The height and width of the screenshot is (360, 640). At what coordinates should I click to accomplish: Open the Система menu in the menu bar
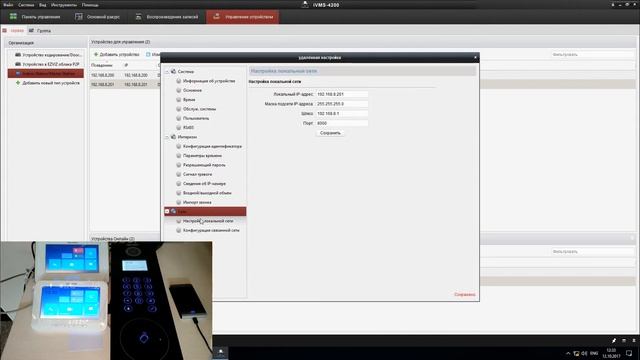click(26, 5)
